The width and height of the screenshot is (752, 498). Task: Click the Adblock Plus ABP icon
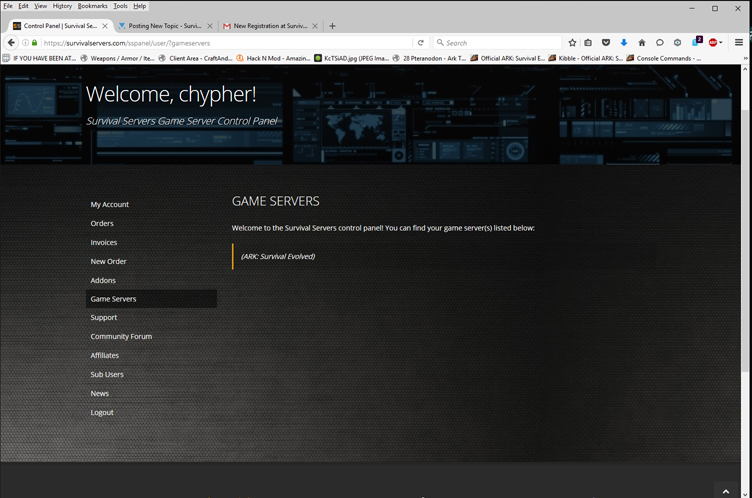click(x=713, y=43)
